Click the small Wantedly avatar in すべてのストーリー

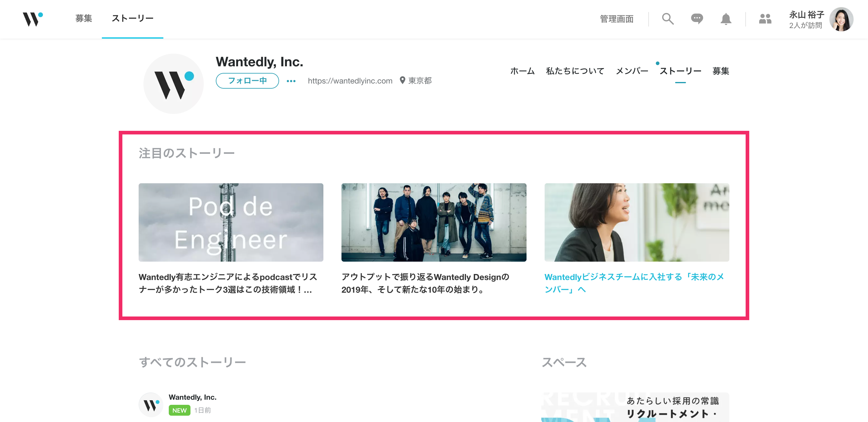point(151,405)
